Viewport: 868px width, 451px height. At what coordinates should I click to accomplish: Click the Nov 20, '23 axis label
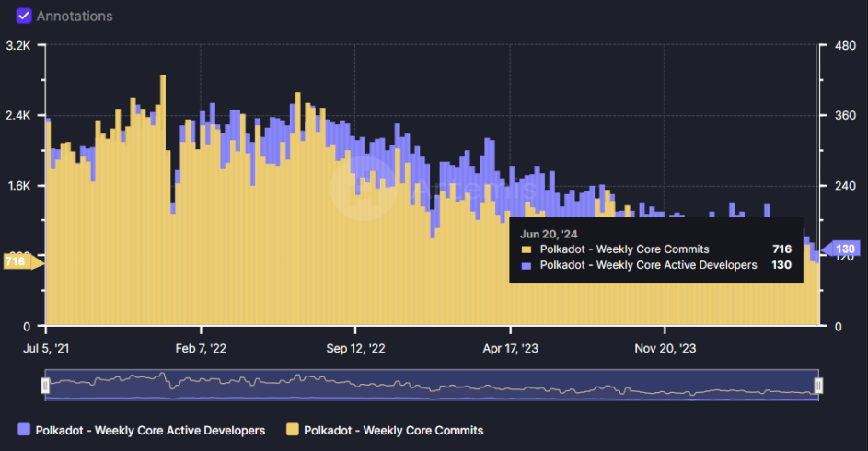coord(665,348)
